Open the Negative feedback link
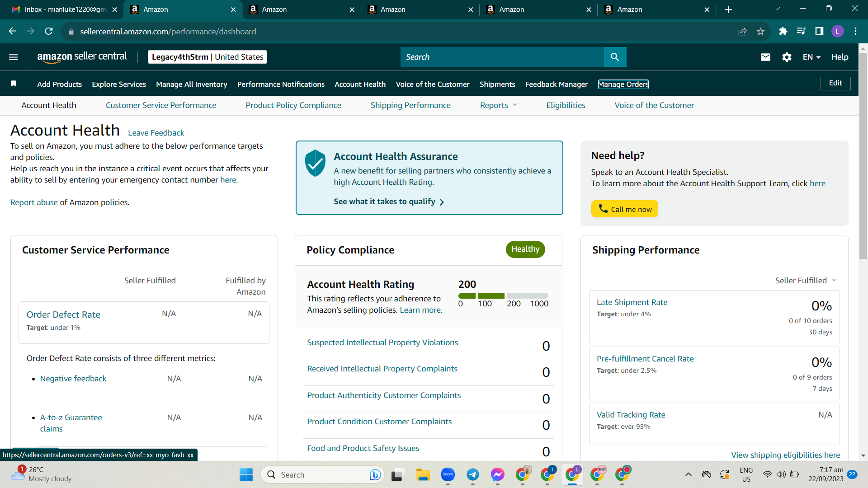The image size is (868, 488). [x=73, y=379]
